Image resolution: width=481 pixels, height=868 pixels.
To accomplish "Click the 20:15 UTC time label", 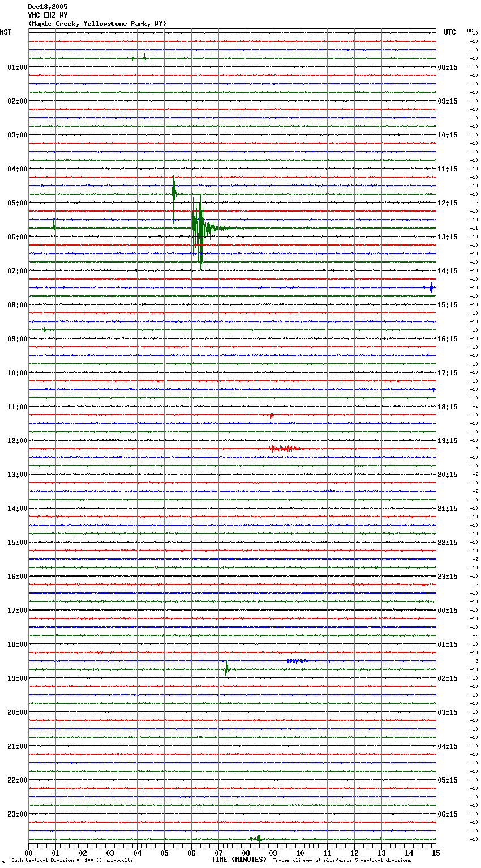I will 448,475.
